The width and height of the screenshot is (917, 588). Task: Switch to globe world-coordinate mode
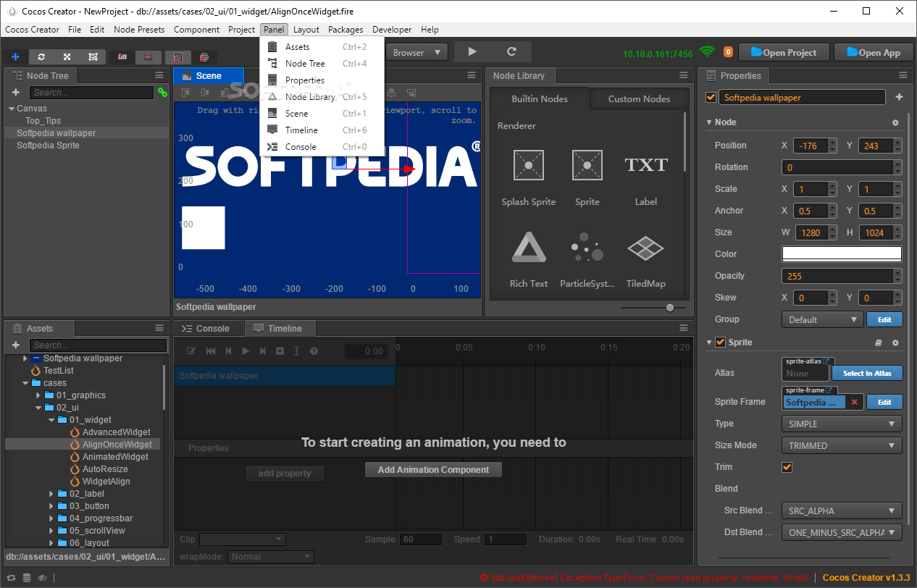204,56
